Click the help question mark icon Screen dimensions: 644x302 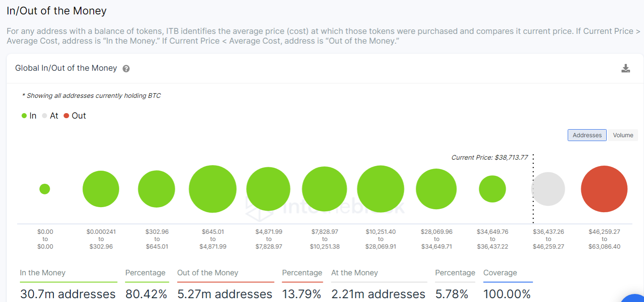pos(126,69)
